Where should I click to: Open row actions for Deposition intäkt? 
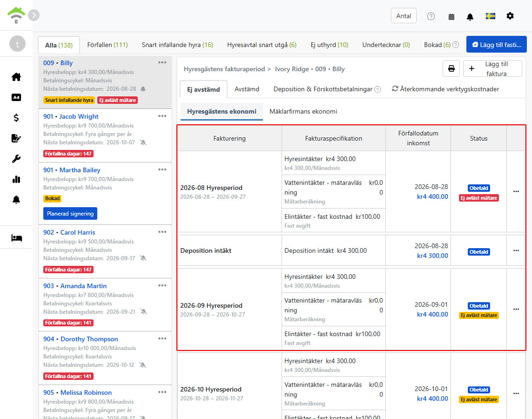tap(516, 250)
